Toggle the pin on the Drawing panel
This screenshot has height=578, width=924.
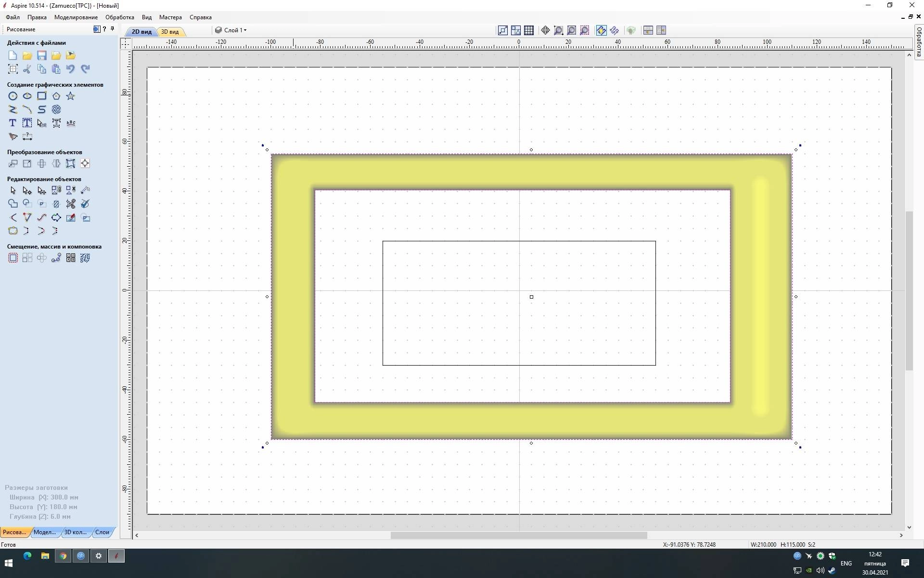point(112,29)
